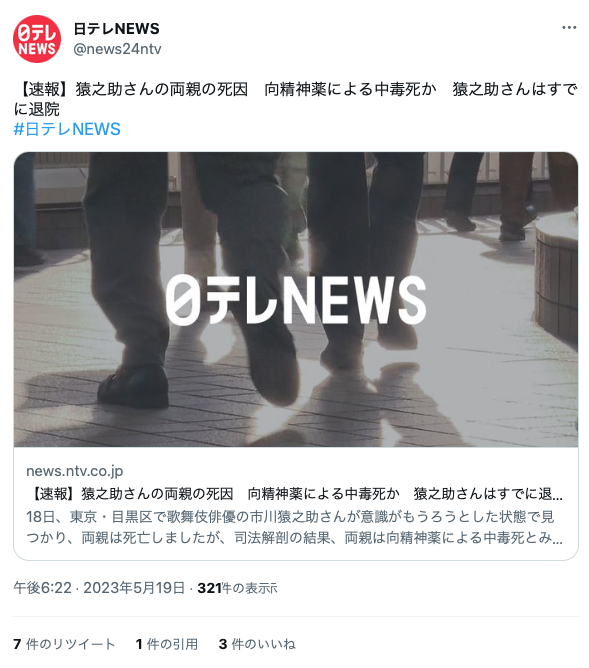Click the 日テレNEWS profile avatar
The width and height of the screenshot is (589, 668).
pos(37,39)
